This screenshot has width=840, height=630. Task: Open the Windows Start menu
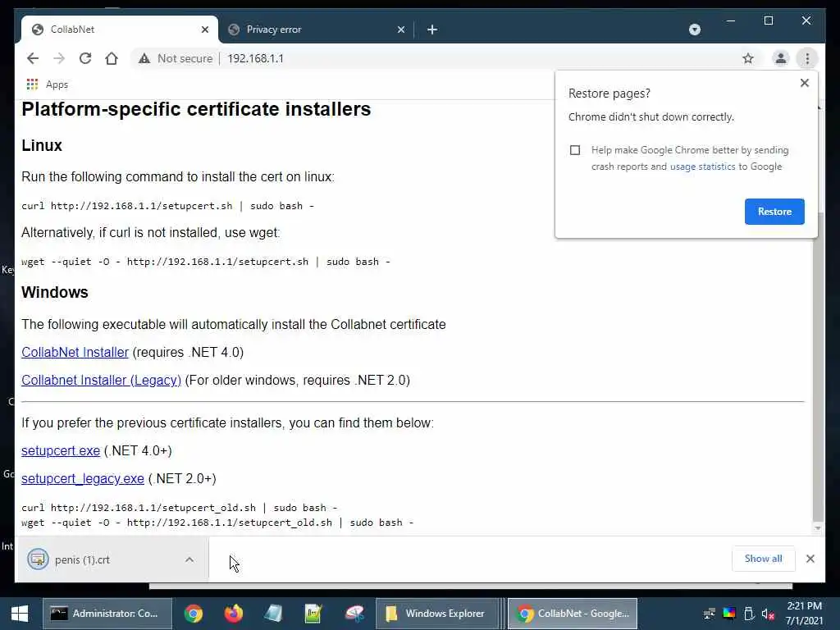(x=20, y=614)
